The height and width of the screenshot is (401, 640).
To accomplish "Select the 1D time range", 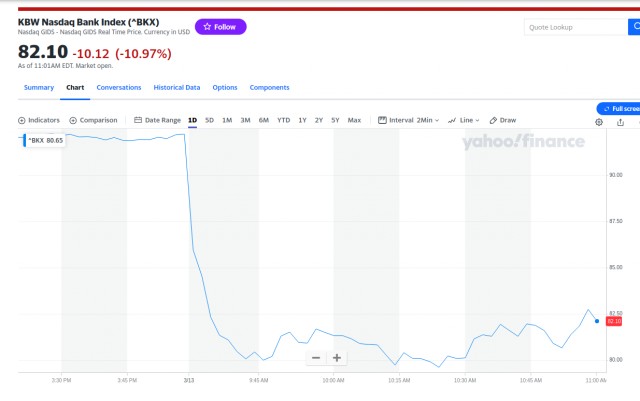I will [192, 120].
